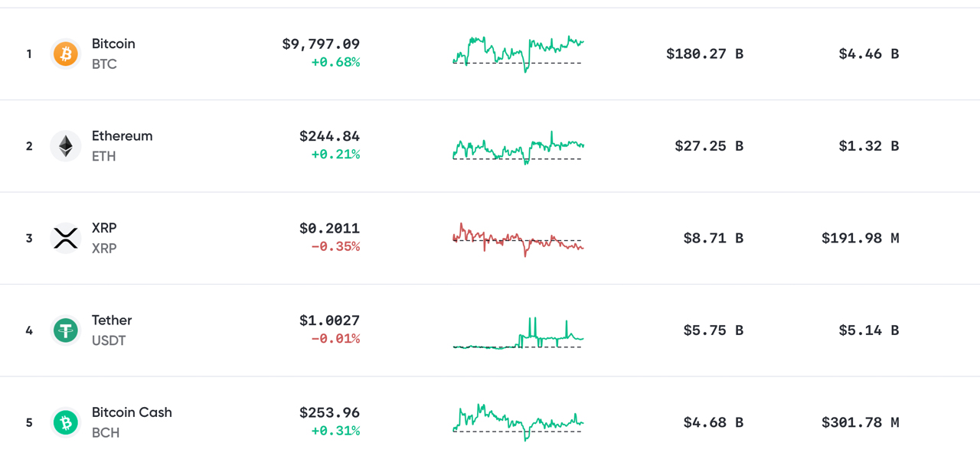View the Ethereum green sparkline chart
This screenshot has height=459, width=980.
coord(518,146)
